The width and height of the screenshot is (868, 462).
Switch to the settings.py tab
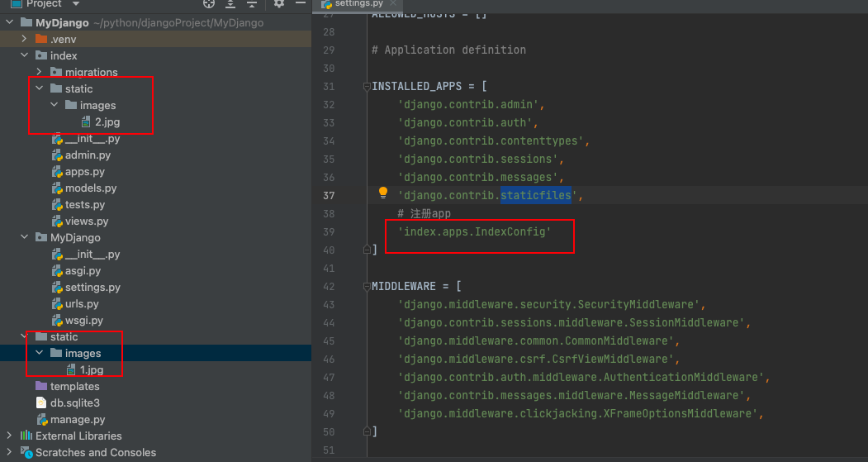click(358, 3)
